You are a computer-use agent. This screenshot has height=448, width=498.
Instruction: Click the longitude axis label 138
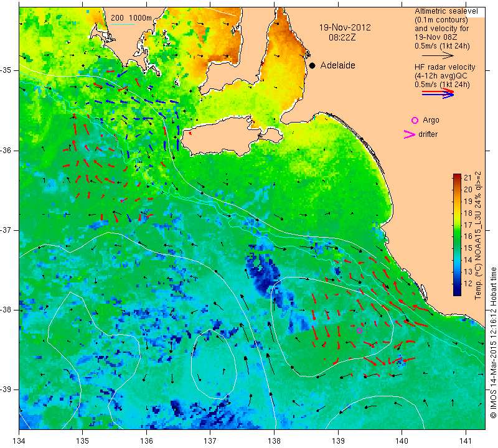[x=274, y=441]
